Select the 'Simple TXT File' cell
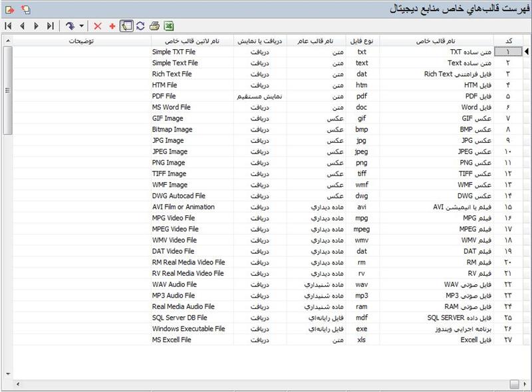This screenshot has width=532, height=392. pos(192,52)
